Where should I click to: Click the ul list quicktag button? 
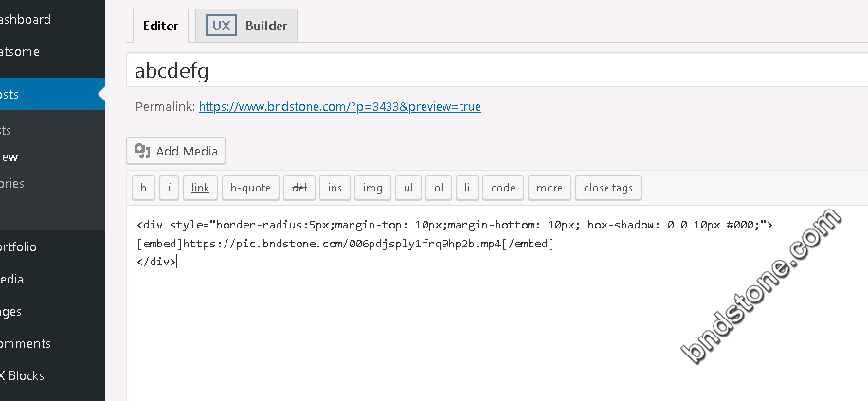tap(408, 188)
